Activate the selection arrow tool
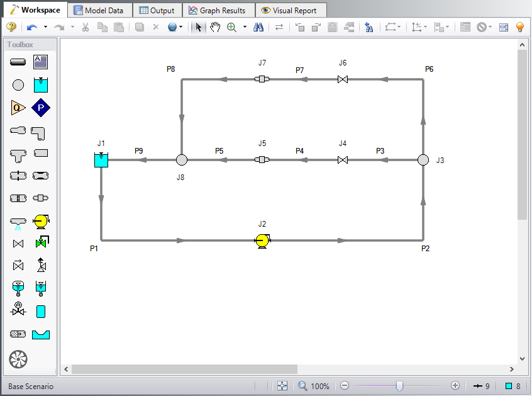 click(x=199, y=27)
